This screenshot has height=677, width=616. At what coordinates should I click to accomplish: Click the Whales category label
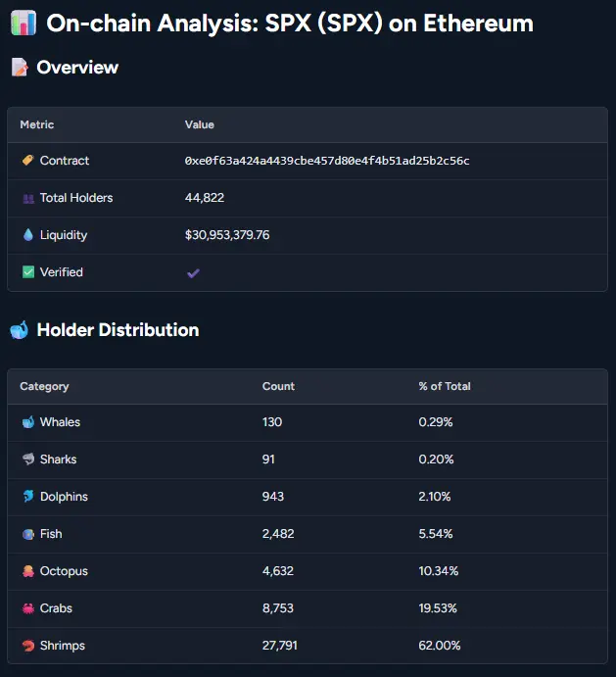pyautogui.click(x=60, y=422)
